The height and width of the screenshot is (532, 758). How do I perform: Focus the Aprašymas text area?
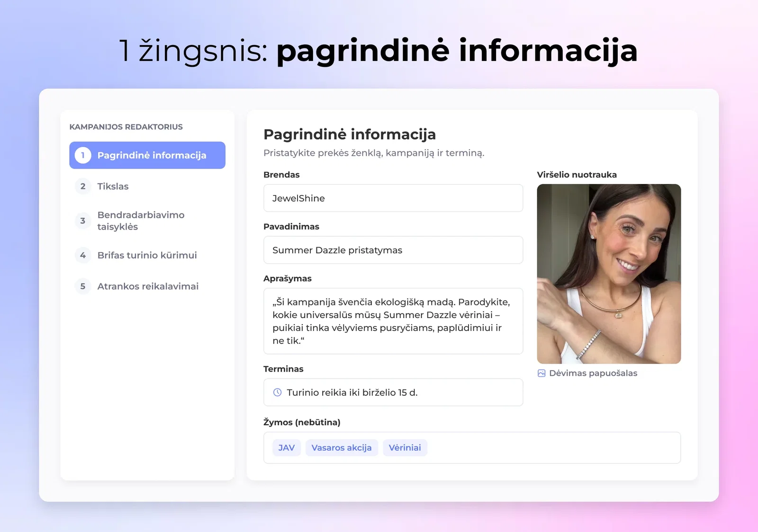393,321
